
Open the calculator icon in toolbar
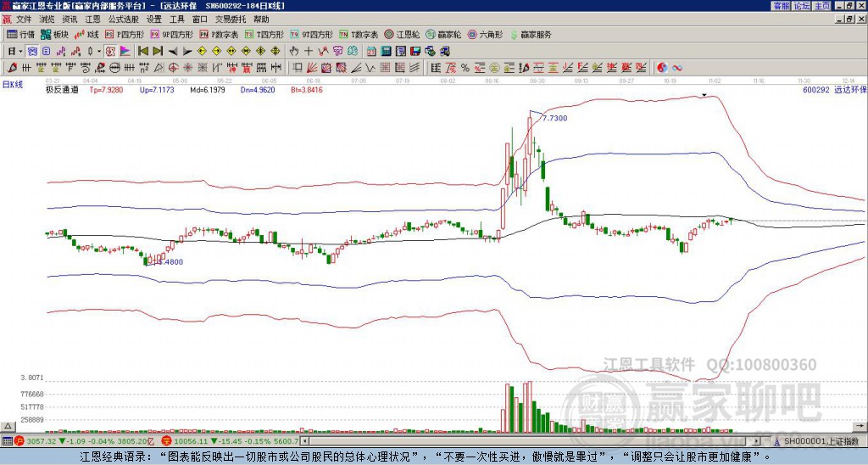pos(387,52)
